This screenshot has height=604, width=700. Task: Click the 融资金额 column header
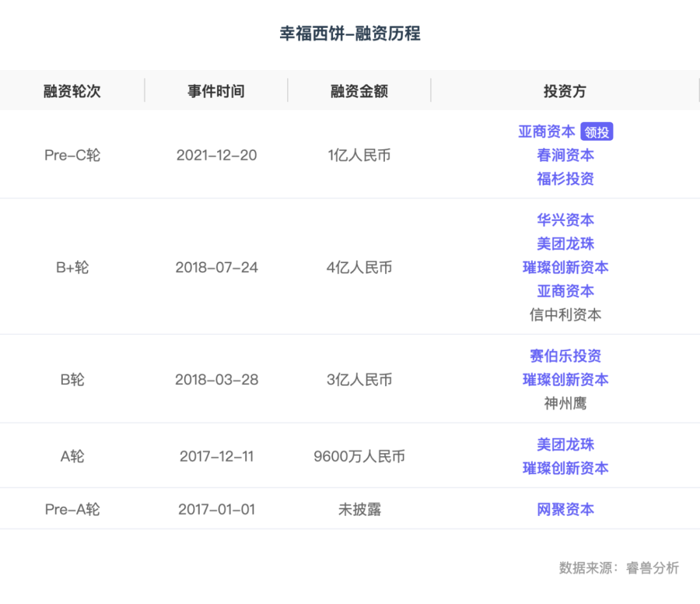click(x=359, y=91)
